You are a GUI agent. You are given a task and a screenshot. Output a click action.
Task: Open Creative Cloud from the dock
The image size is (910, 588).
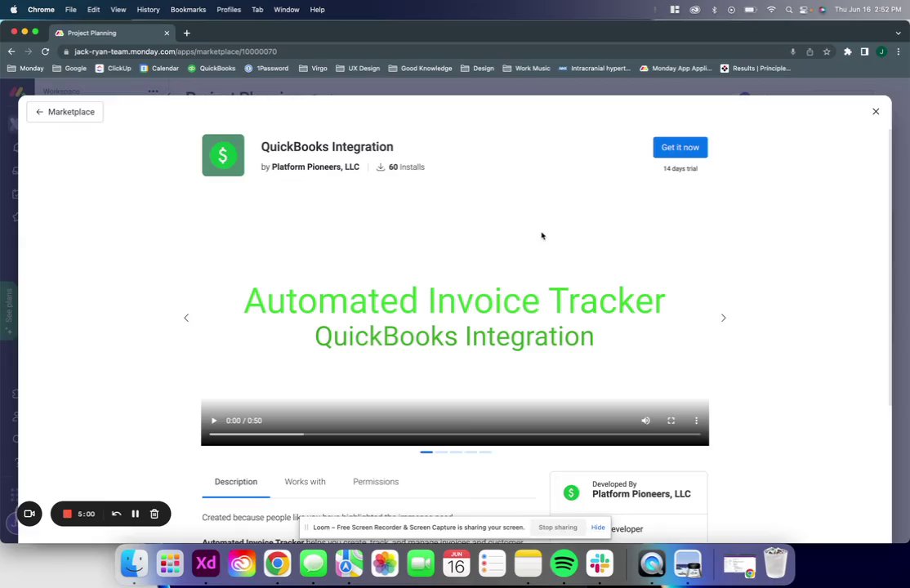point(242,563)
